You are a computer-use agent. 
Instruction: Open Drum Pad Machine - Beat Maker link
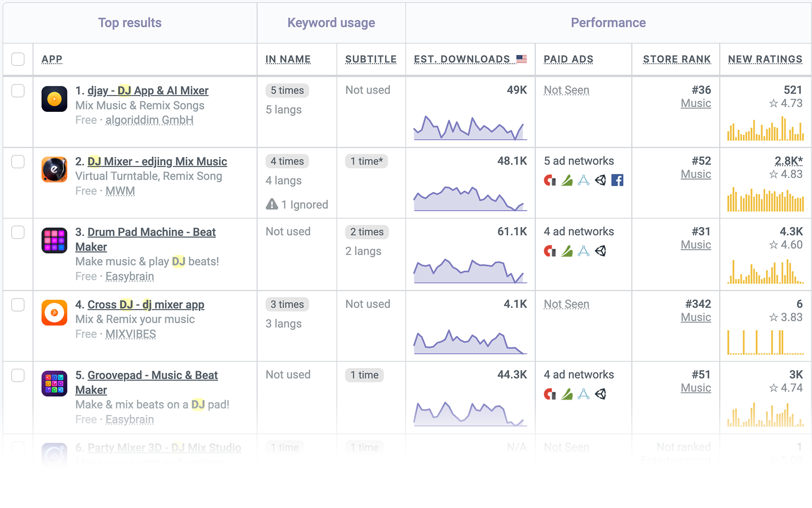tap(146, 240)
